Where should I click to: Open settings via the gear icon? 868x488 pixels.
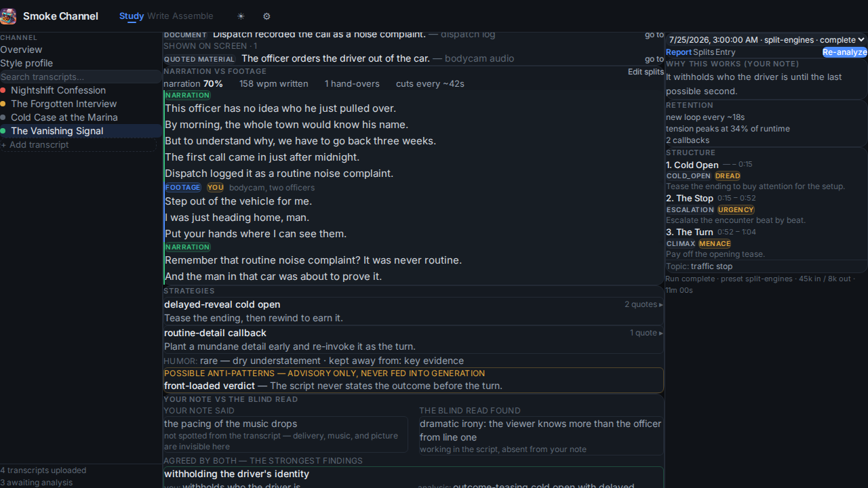[x=267, y=16]
